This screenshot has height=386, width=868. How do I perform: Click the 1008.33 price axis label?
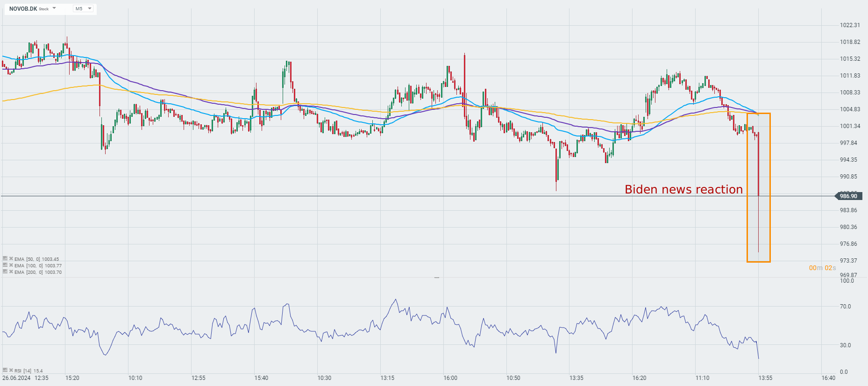[x=850, y=93]
